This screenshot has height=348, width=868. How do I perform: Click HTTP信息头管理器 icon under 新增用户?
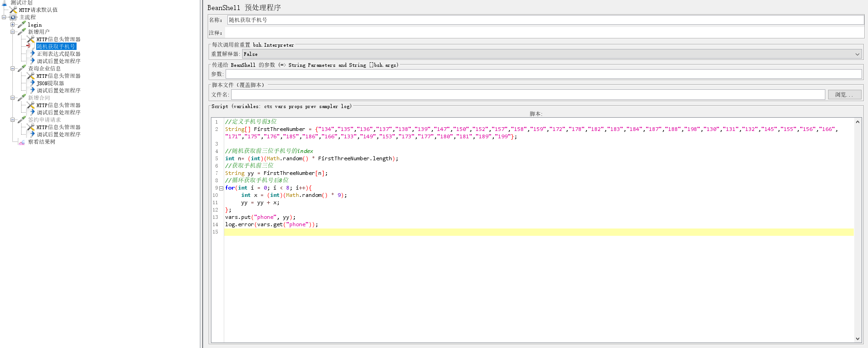pos(31,39)
